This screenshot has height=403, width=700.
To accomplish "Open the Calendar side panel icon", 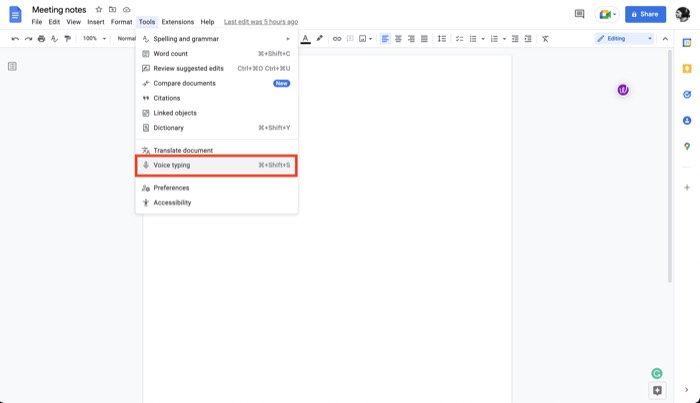I will click(x=687, y=43).
